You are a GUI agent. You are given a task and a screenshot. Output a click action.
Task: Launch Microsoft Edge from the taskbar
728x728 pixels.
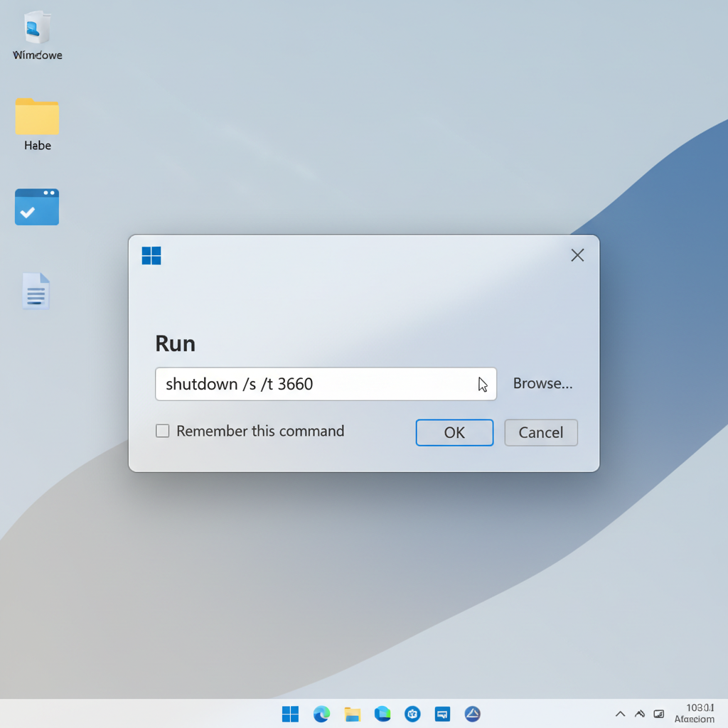click(x=321, y=714)
